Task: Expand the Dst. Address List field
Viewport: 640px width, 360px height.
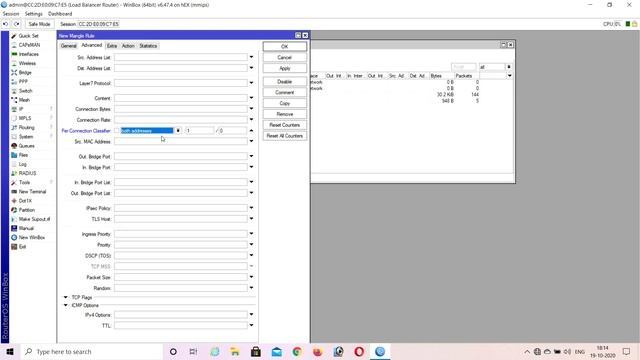Action: [x=251, y=68]
